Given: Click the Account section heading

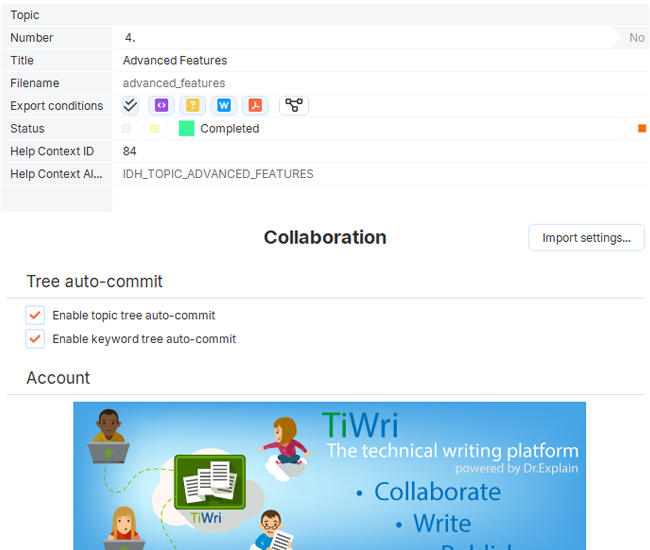Looking at the screenshot, I should pyautogui.click(x=58, y=378).
